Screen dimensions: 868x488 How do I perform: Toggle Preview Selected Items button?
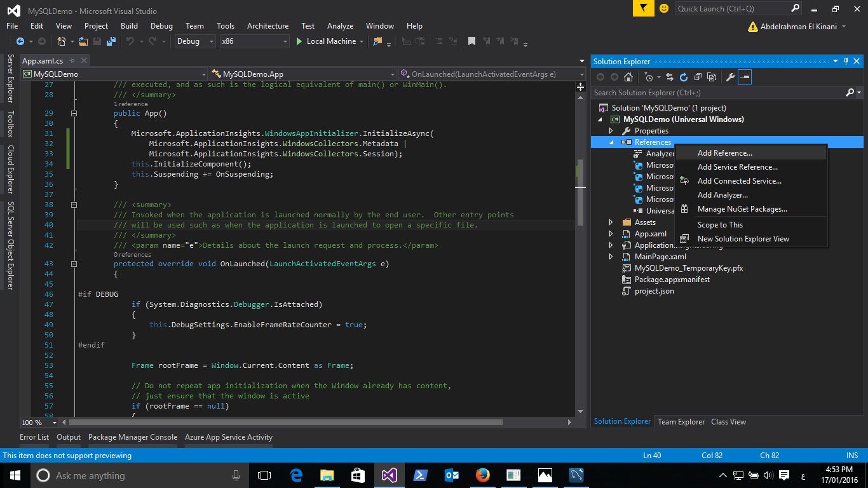pyautogui.click(x=744, y=77)
